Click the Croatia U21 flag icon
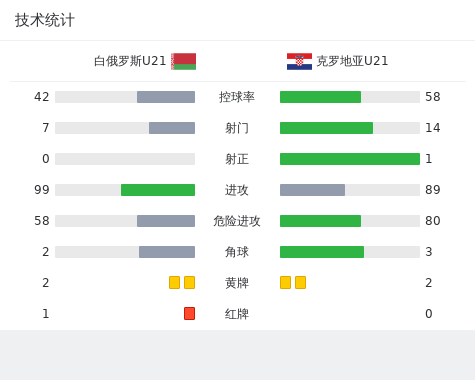Image resolution: width=475 pixels, height=380 pixels. (299, 61)
